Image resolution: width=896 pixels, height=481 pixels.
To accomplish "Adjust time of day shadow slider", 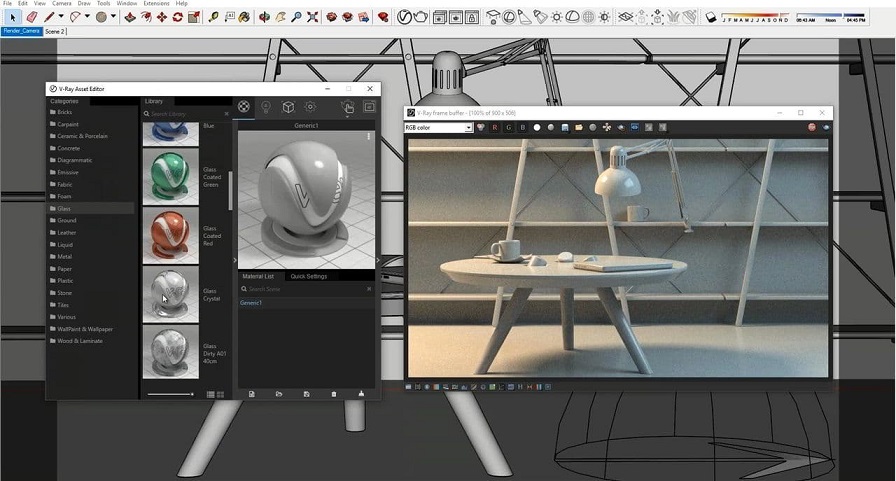I will click(x=831, y=17).
